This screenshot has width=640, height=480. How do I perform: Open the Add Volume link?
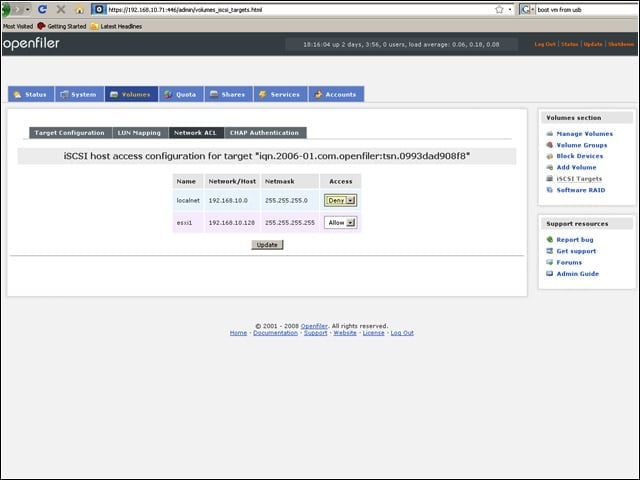click(x=576, y=167)
